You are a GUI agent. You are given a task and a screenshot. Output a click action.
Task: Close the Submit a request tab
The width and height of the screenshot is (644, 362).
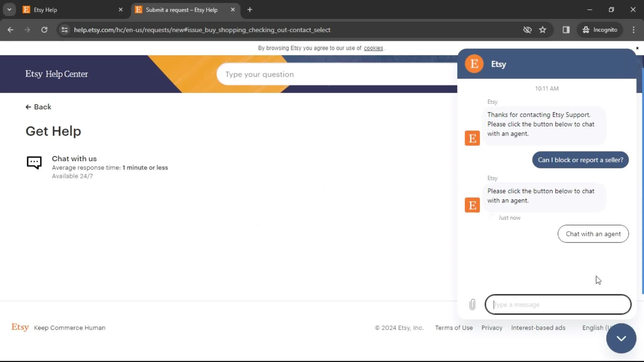pos(233,10)
